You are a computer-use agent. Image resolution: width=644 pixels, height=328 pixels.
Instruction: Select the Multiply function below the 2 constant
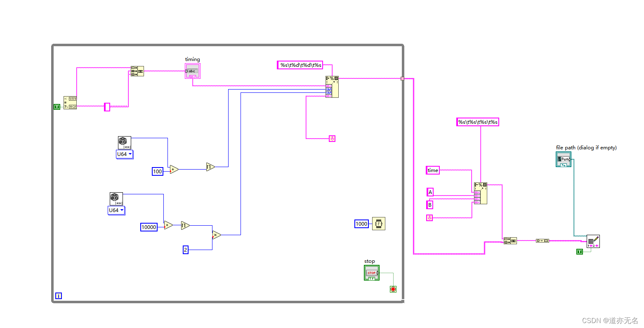coord(217,234)
